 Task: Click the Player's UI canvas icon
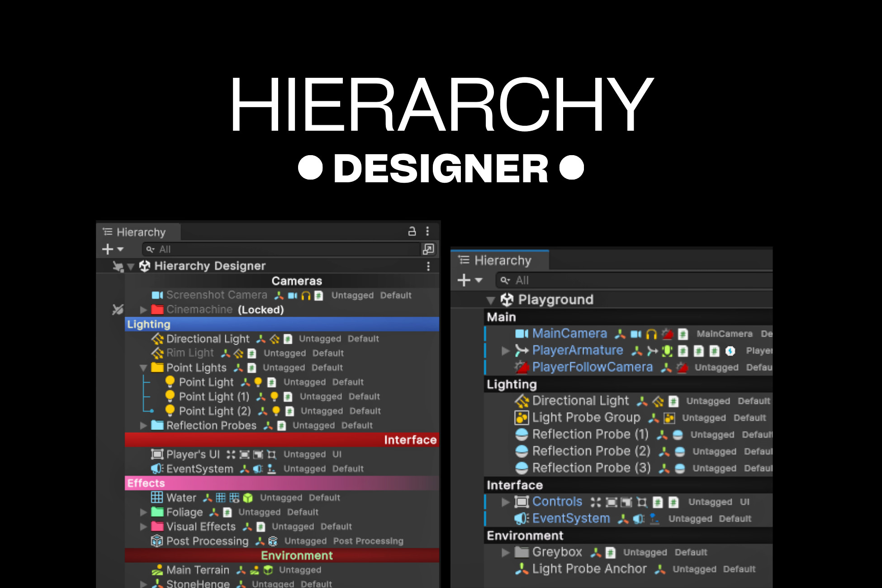pos(157,454)
